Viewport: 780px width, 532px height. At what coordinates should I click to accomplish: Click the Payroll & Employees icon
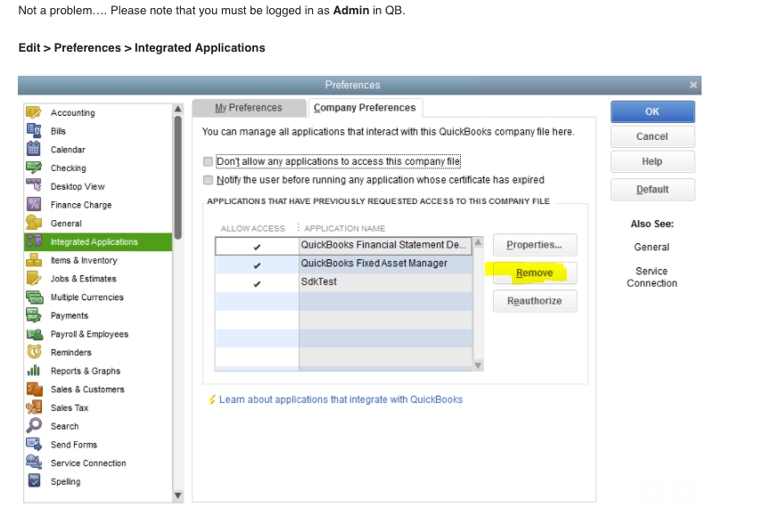(x=34, y=333)
